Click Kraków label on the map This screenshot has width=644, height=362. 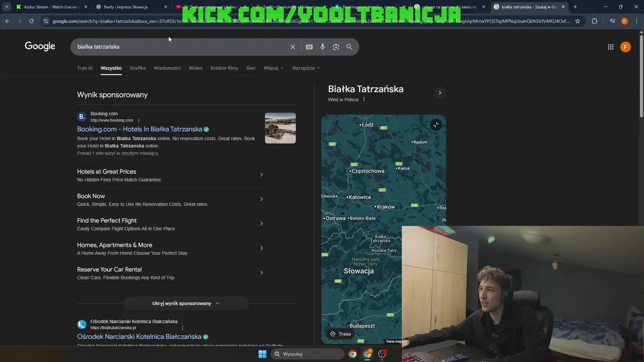coord(385,207)
